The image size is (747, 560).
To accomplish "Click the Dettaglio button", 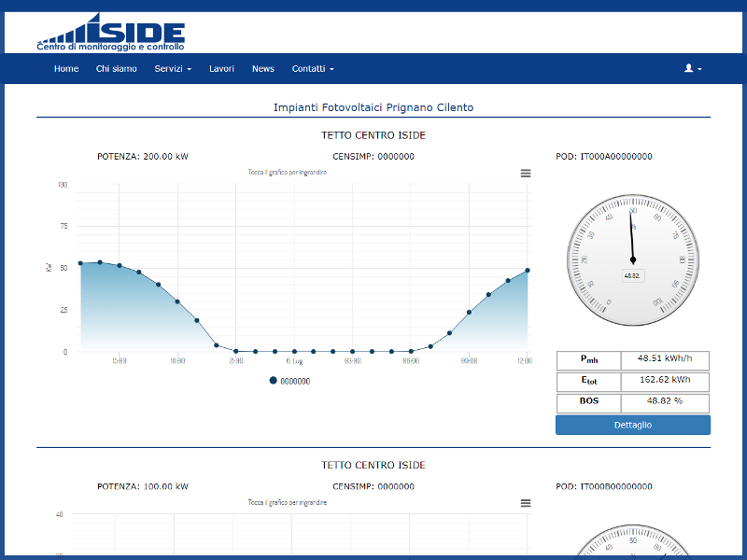I will tap(633, 425).
